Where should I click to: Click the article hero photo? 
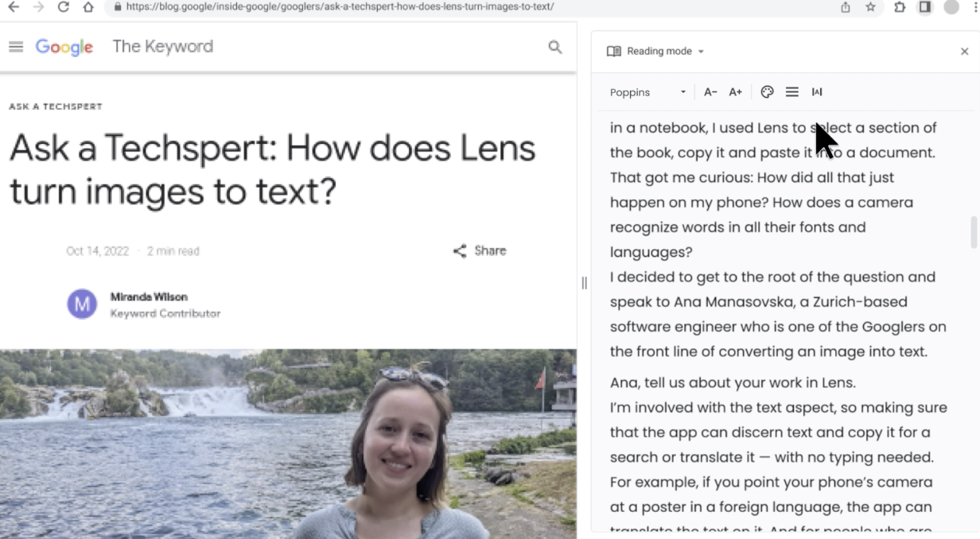click(288, 444)
